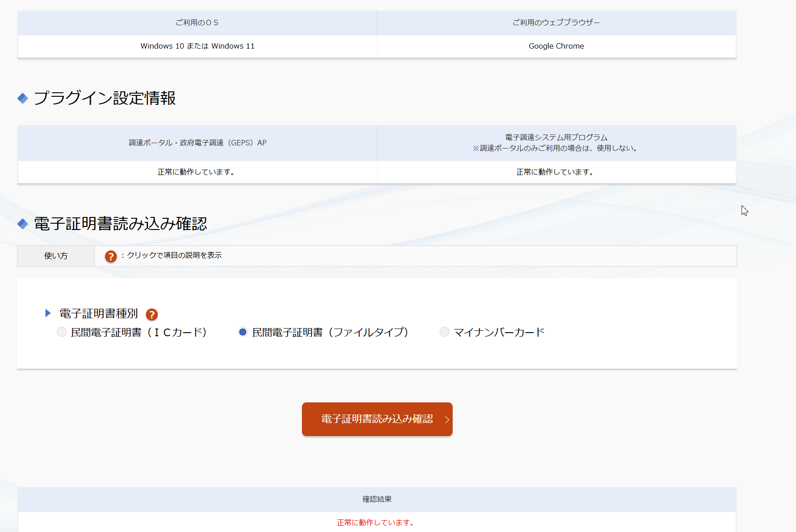This screenshot has width=796, height=532.
Task: Select 民間電子証明書（ファイルタイプ） radio button
Action: 243,332
